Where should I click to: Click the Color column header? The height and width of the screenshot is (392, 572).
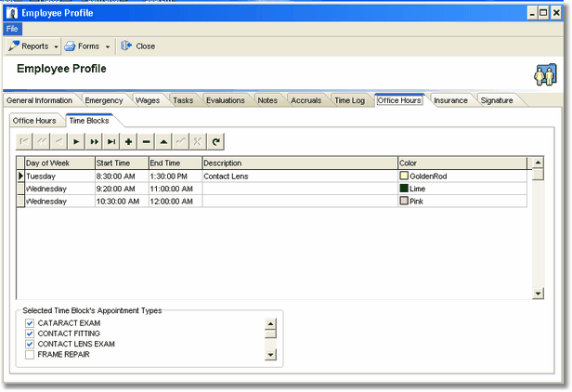click(462, 163)
